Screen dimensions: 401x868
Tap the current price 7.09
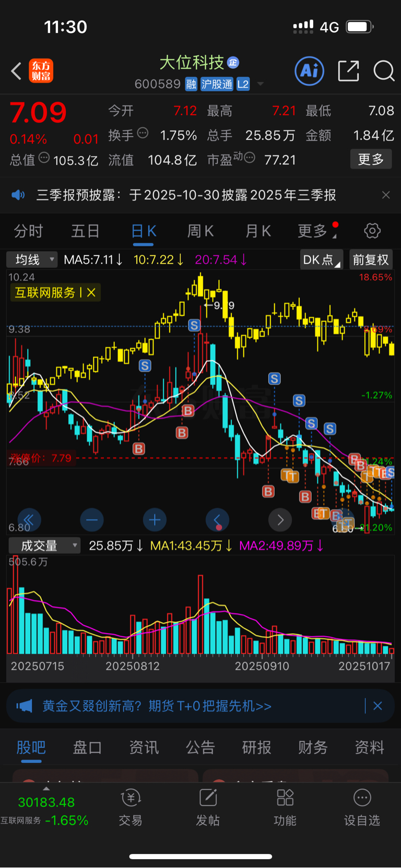point(38,113)
